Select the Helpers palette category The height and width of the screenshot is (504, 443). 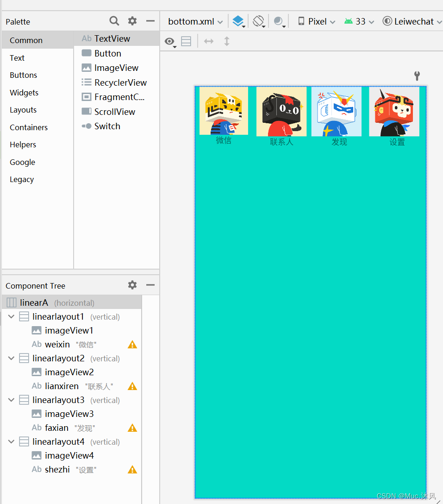coord(38,145)
